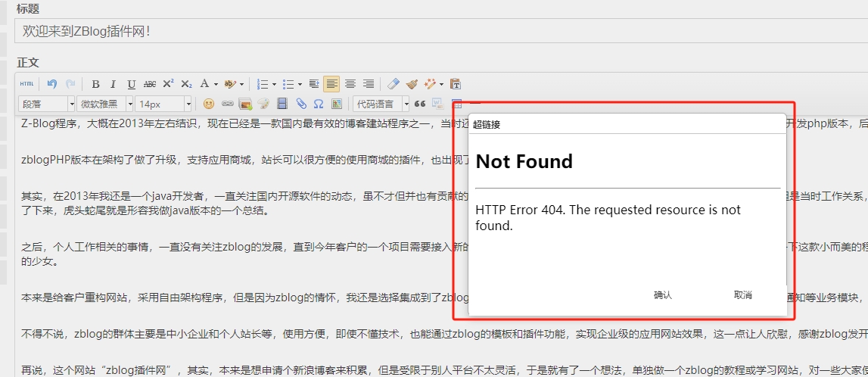This screenshot has width=868, height=377.
Task: Open font color dropdown arrow
Action: tap(216, 84)
